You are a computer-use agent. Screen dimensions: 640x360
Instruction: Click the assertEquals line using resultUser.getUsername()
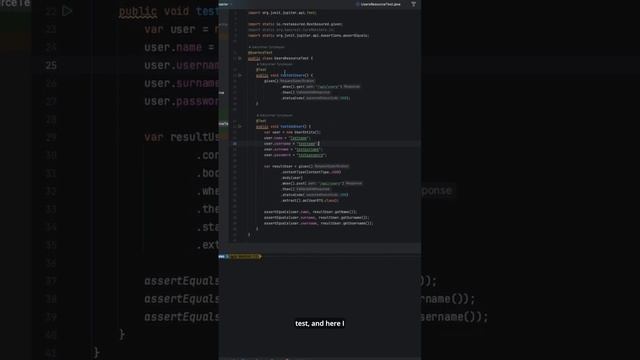pyautogui.click(x=318, y=224)
